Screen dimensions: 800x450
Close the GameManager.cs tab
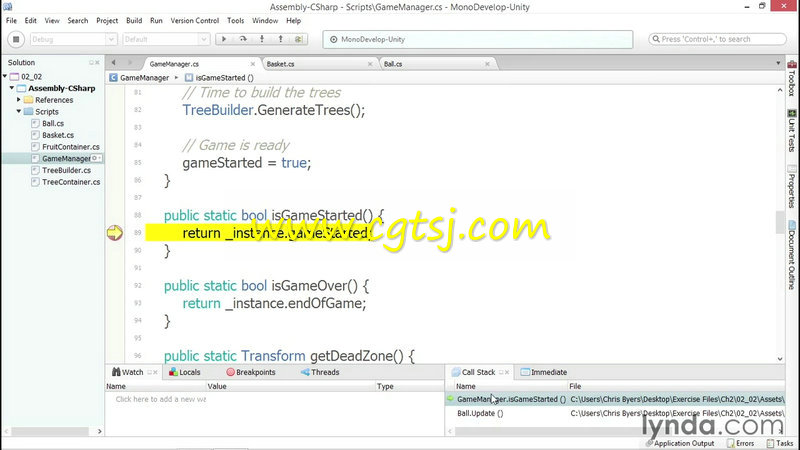253,64
